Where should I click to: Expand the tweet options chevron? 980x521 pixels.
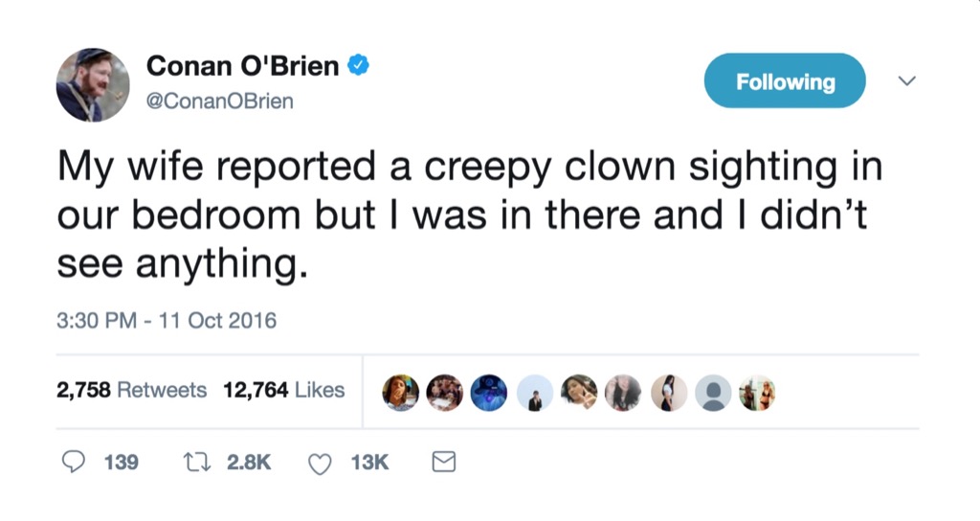tap(904, 82)
